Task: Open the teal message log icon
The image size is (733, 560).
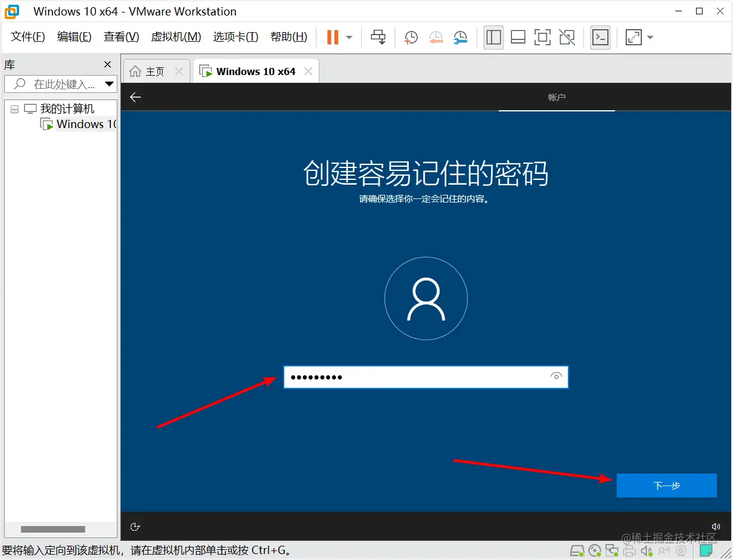Action: pos(706,550)
